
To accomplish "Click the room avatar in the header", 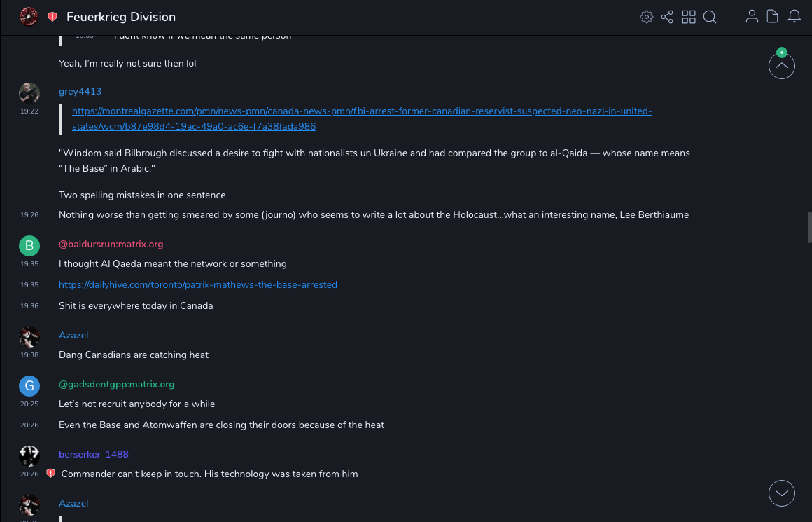I will click(x=29, y=17).
